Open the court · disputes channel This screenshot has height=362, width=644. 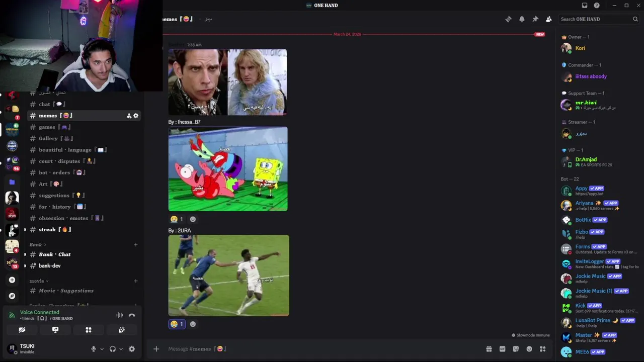(84, 161)
